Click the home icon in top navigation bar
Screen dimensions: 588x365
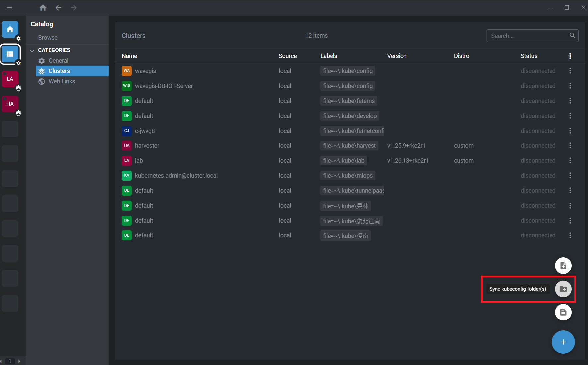(x=43, y=8)
